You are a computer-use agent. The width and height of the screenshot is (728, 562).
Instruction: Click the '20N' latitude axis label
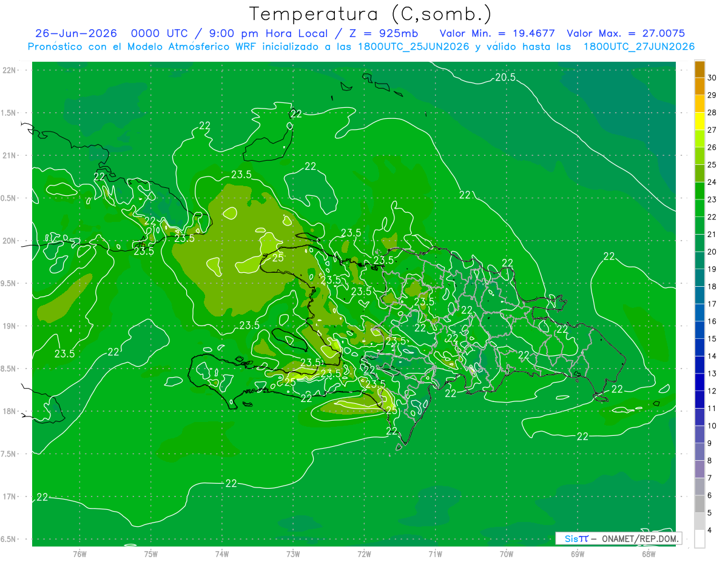[9, 241]
